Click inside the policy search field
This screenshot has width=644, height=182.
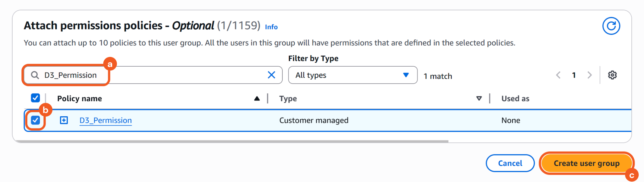(182, 75)
